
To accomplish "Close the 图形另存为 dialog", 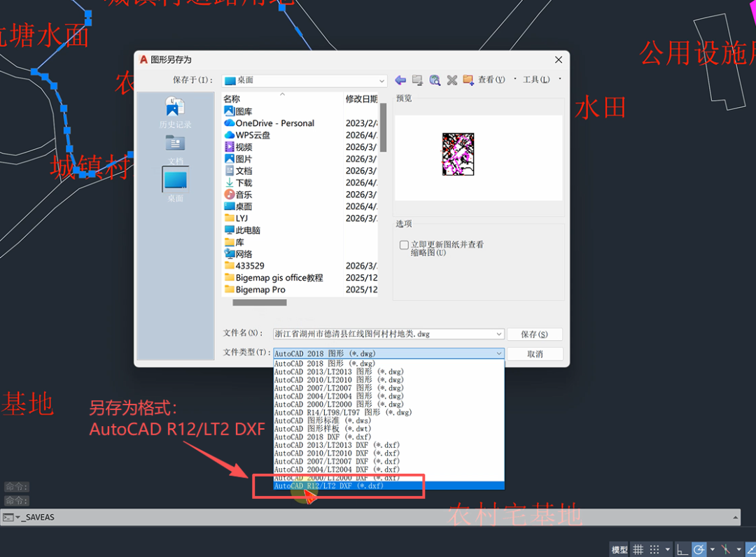I will [559, 59].
